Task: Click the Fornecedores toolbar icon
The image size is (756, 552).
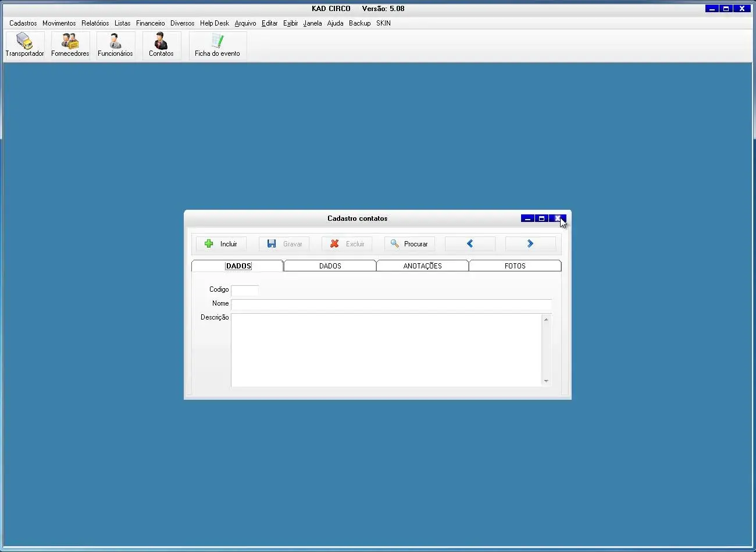Action: pyautogui.click(x=70, y=45)
